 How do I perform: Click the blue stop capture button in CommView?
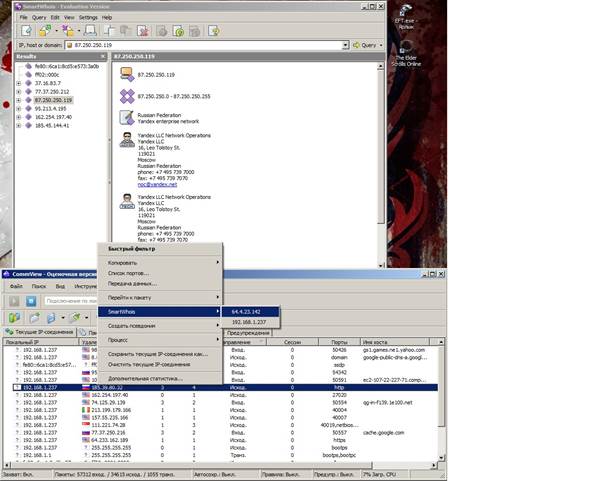tap(31, 301)
